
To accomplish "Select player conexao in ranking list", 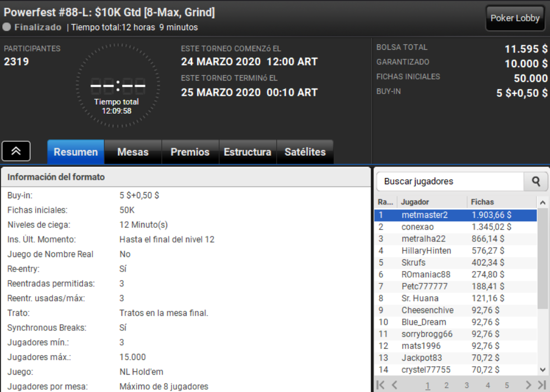I will coord(455,227).
